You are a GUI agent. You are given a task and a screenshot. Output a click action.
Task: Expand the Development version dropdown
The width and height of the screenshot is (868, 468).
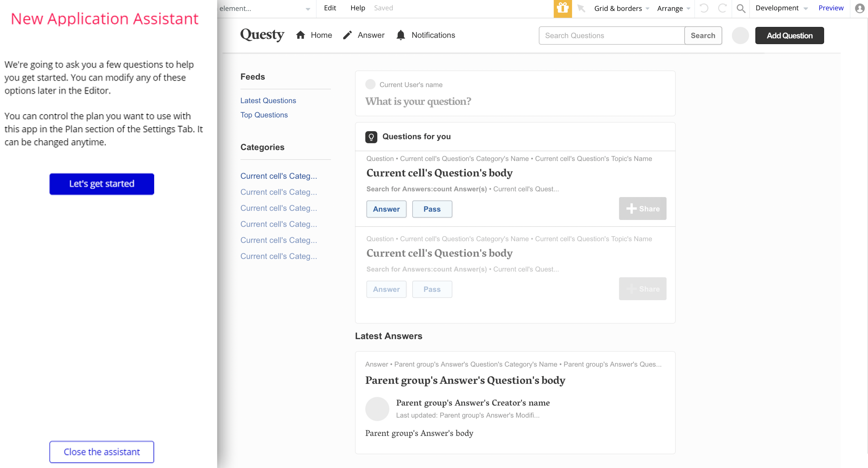click(x=781, y=8)
